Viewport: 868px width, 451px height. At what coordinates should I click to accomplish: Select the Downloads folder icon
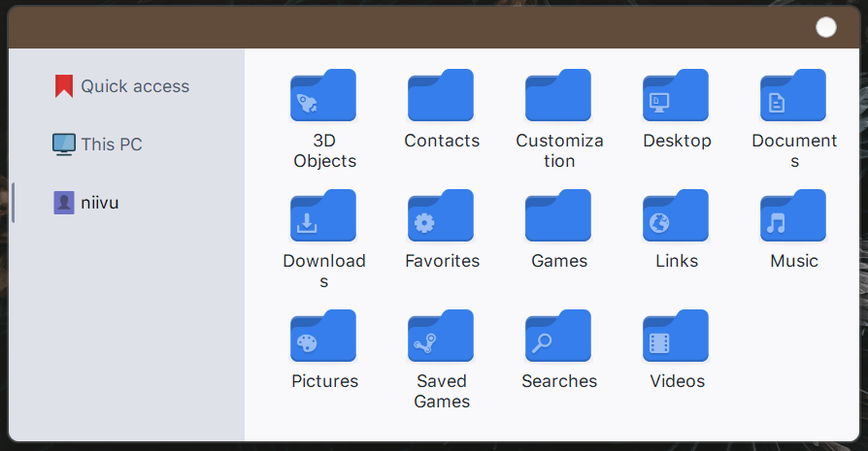click(x=324, y=217)
